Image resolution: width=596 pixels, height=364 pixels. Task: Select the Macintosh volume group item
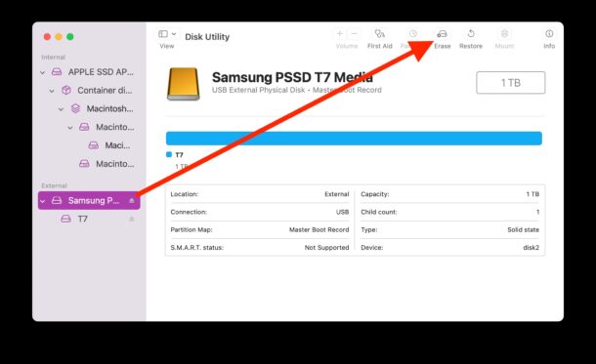[x=89, y=108]
